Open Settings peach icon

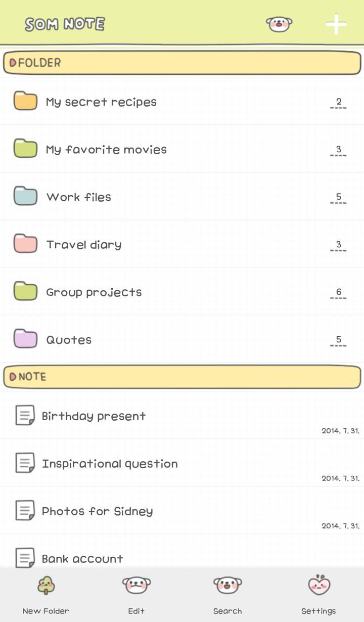(318, 584)
